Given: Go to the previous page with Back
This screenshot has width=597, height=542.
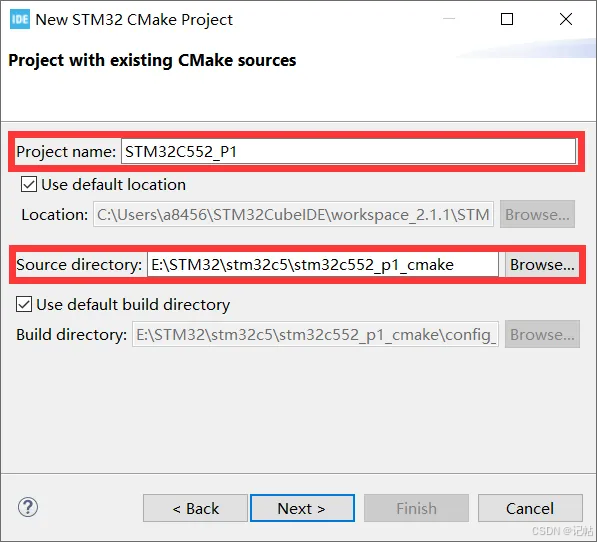Looking at the screenshot, I should 195,508.
